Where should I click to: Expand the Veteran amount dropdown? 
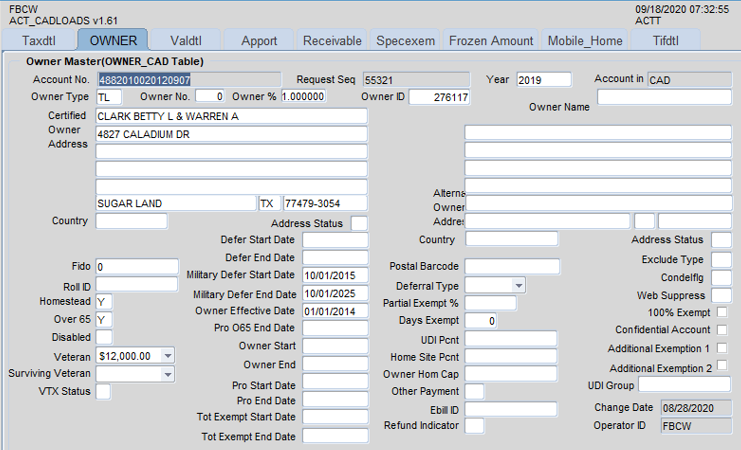pyautogui.click(x=168, y=355)
